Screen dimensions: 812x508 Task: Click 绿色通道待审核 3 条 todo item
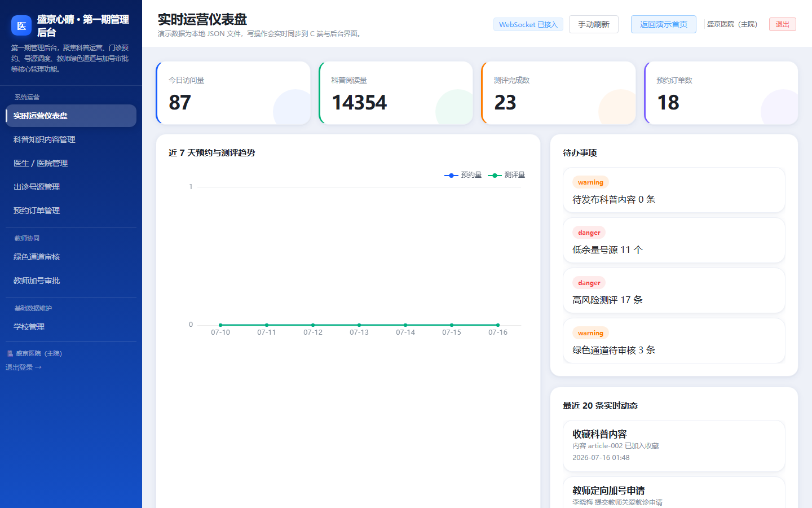[x=674, y=341]
